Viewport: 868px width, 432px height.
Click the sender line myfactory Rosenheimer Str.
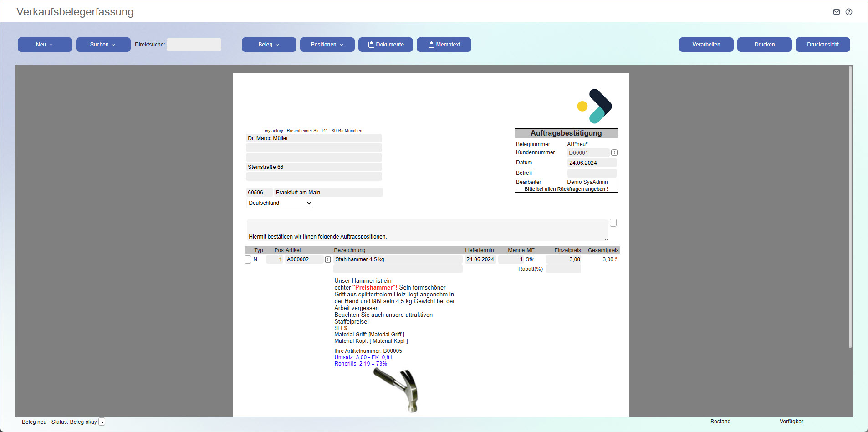tap(313, 131)
